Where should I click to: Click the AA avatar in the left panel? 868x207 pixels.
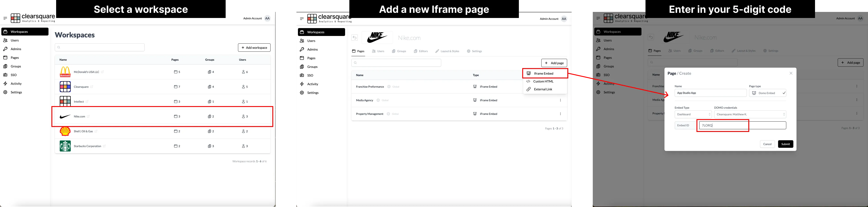[267, 18]
